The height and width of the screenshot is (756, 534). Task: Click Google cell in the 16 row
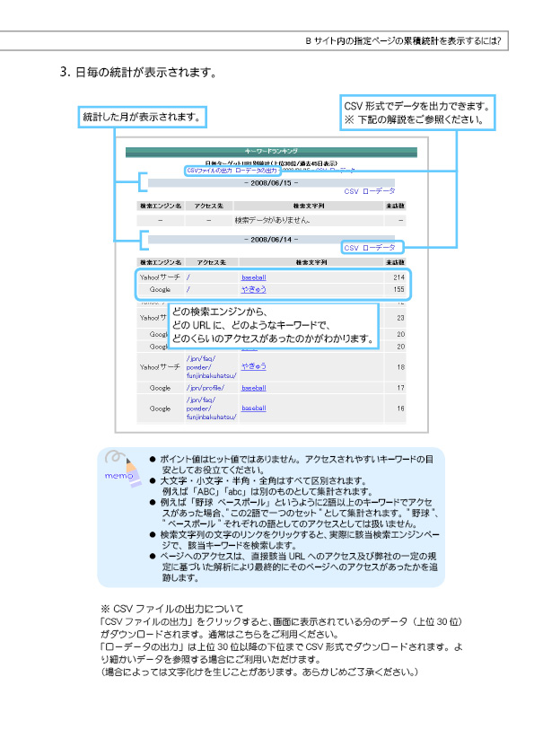point(160,409)
